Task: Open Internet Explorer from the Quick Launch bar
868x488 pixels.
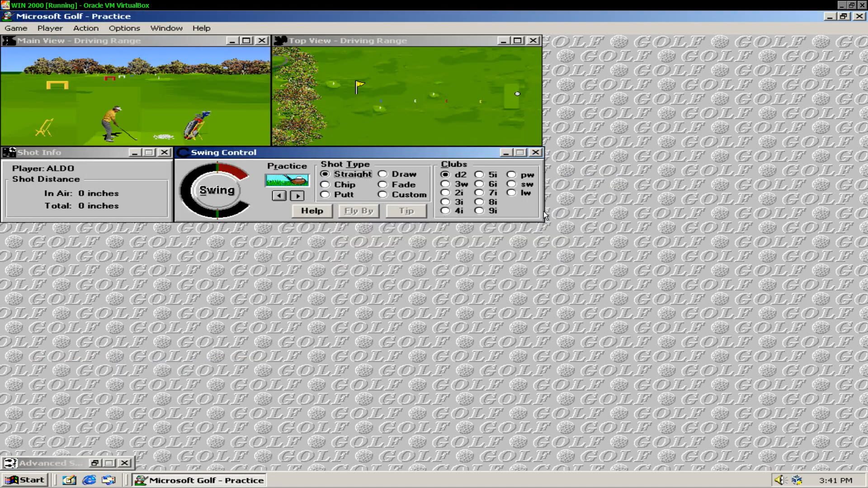Action: [x=89, y=480]
